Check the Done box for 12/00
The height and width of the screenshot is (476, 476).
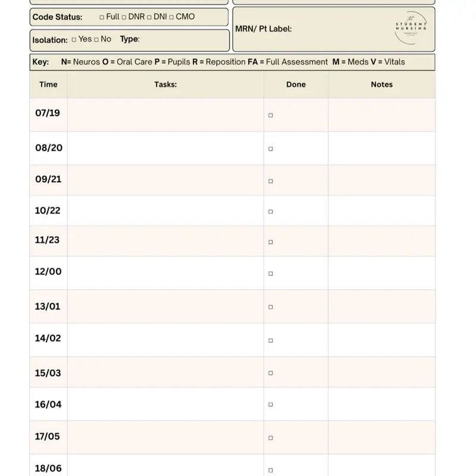(271, 274)
